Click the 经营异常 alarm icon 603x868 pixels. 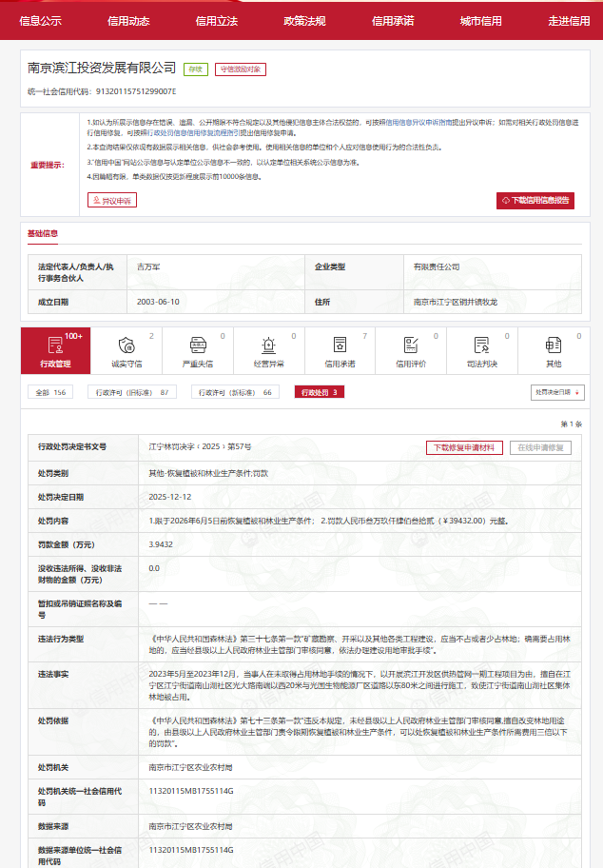tap(268, 350)
